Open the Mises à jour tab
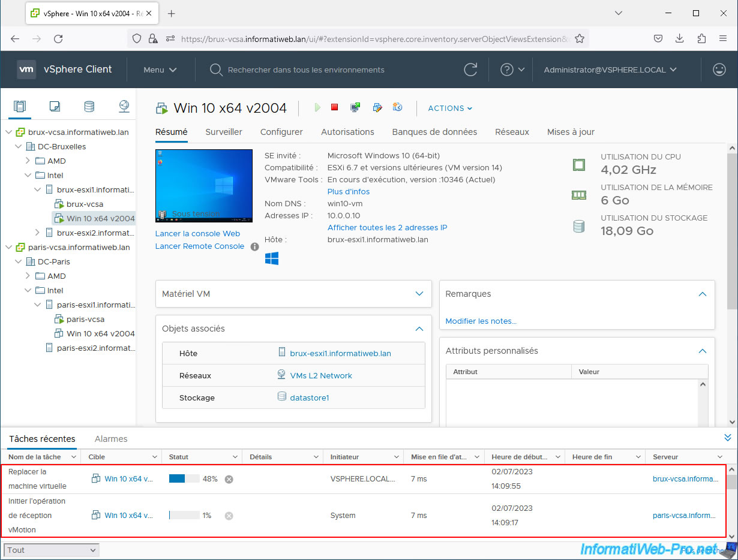The height and width of the screenshot is (560, 738). (571, 132)
